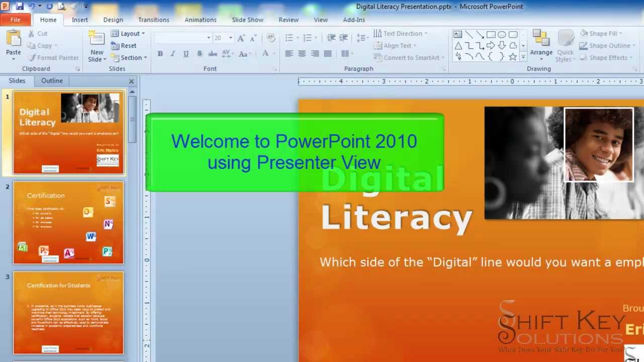The image size is (644, 362).
Task: Increase font size with the grow font icon
Action: (x=241, y=38)
